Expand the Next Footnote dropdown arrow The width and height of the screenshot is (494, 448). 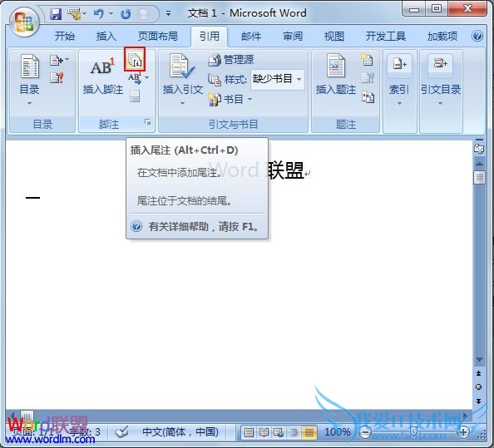click(x=147, y=77)
